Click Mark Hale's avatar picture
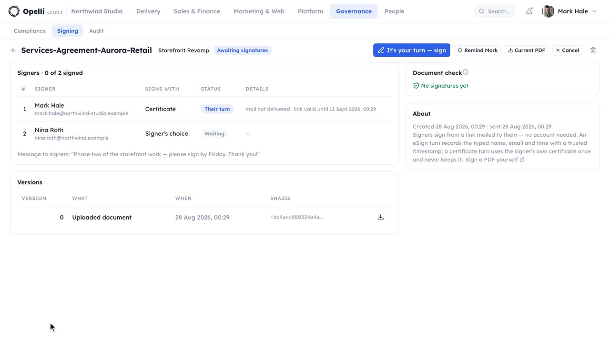This screenshot has width=610, height=364. point(548,11)
